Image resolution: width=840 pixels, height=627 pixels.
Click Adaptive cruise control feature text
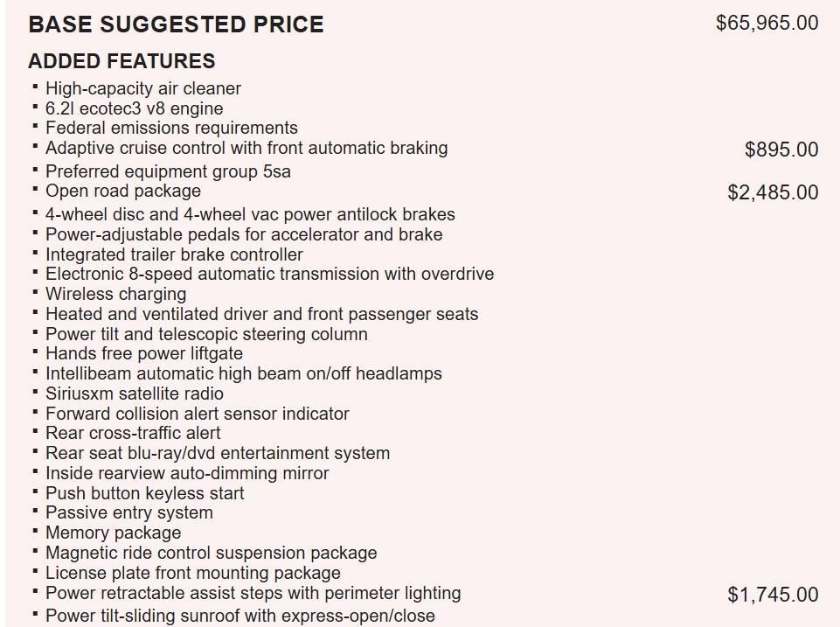click(246, 148)
